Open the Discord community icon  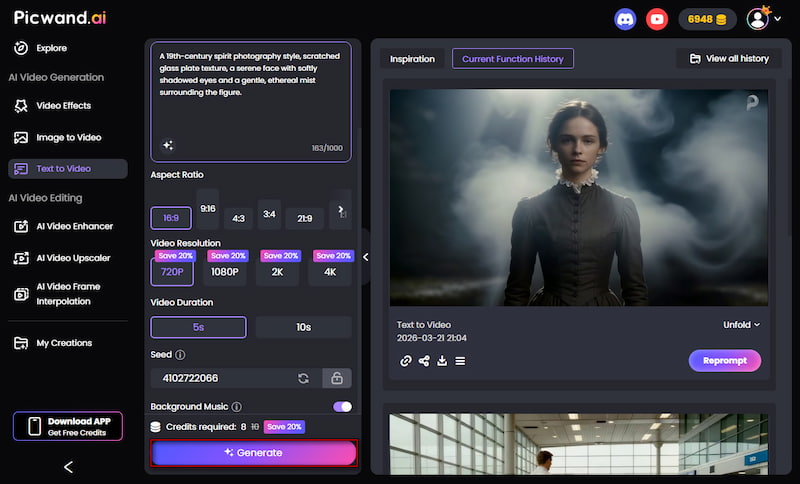624,19
